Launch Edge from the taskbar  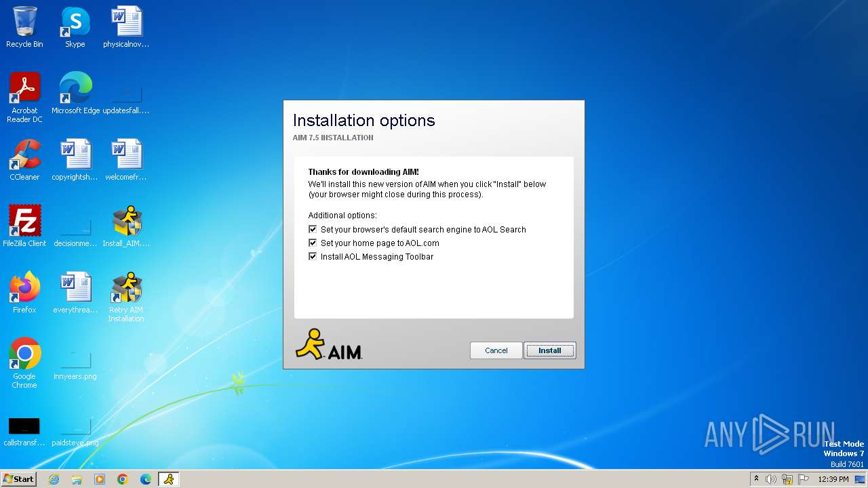point(146,479)
